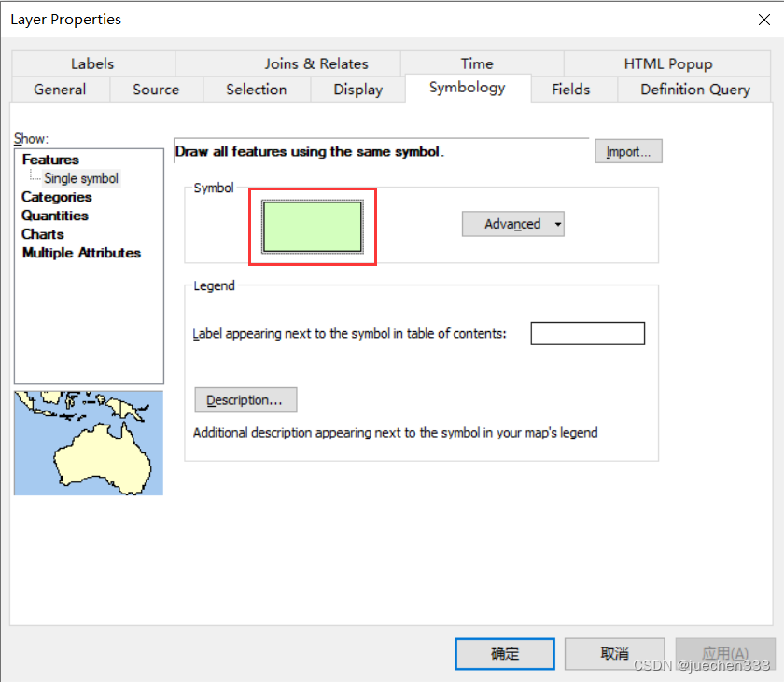The image size is (784, 682).
Task: Open the Description dialog
Action: coord(245,399)
